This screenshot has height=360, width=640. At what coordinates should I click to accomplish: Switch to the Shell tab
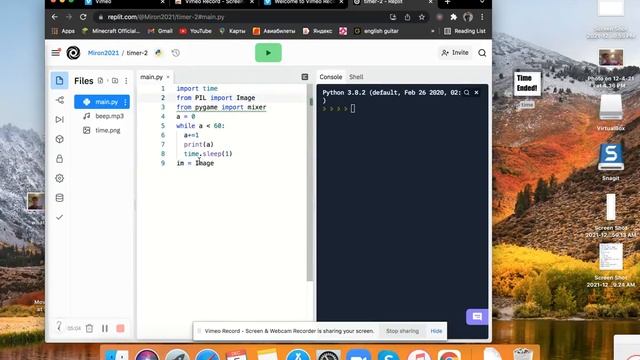(356, 77)
